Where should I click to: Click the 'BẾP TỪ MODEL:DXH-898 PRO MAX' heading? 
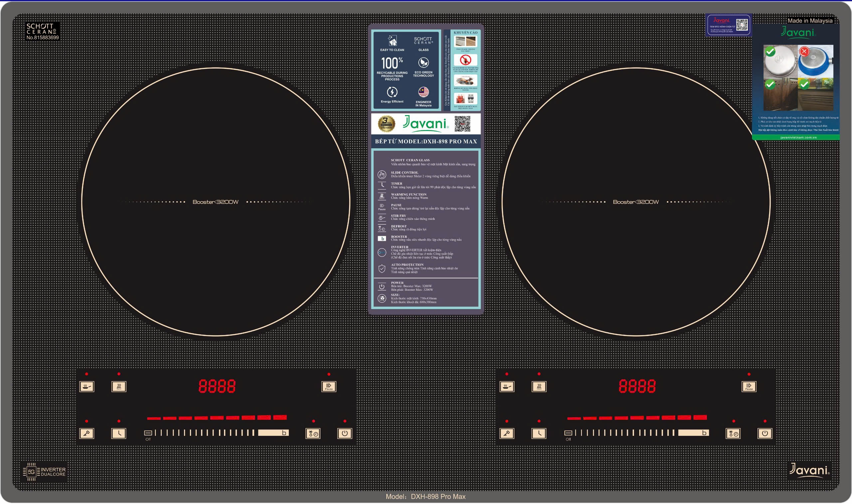point(426,141)
